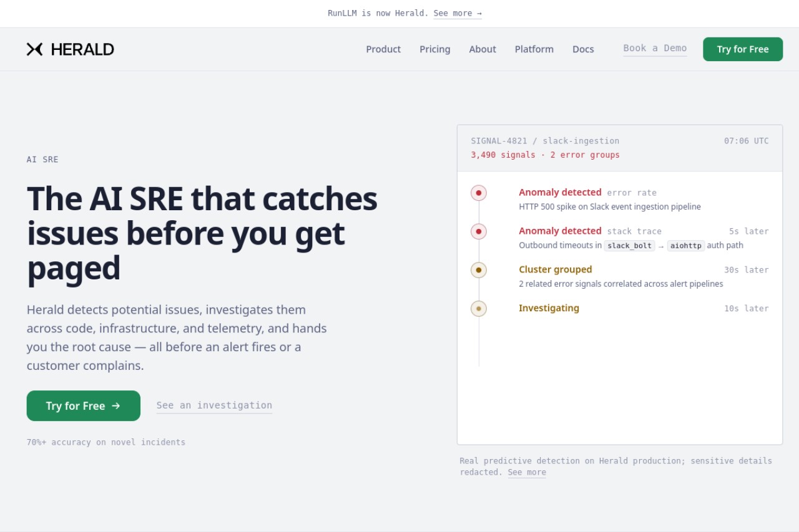Open the Docs link in navigation

583,49
